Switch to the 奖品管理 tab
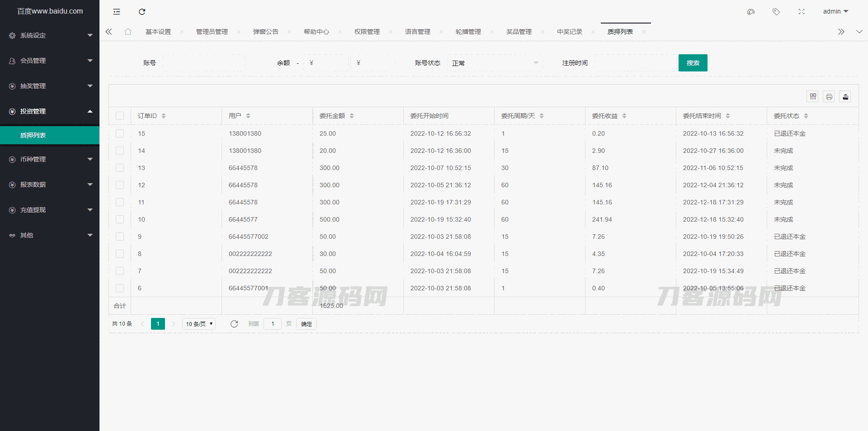 point(519,32)
